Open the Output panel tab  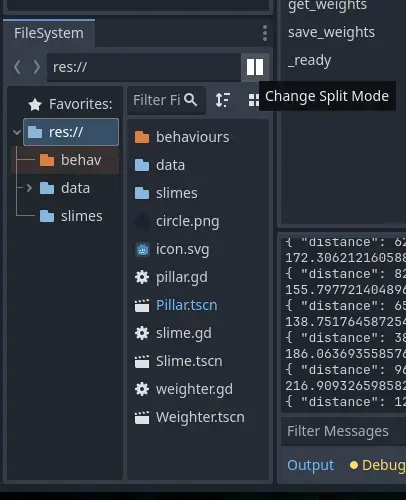(x=311, y=465)
